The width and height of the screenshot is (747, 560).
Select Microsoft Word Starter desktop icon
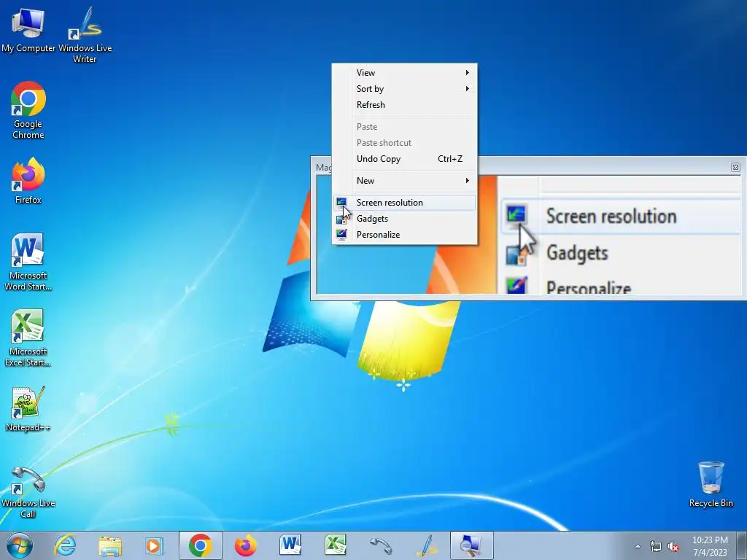pyautogui.click(x=28, y=262)
